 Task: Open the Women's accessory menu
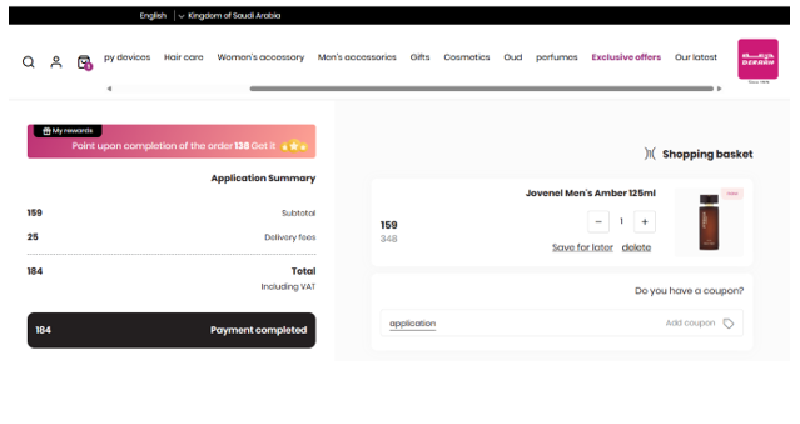tap(261, 57)
